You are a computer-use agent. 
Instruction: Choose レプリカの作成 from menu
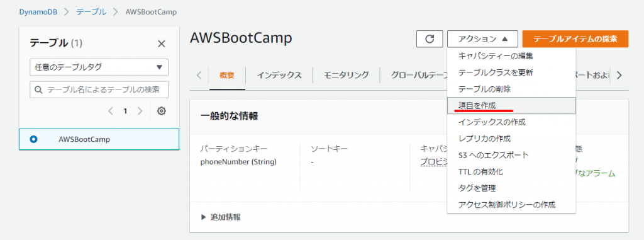pyautogui.click(x=511, y=139)
